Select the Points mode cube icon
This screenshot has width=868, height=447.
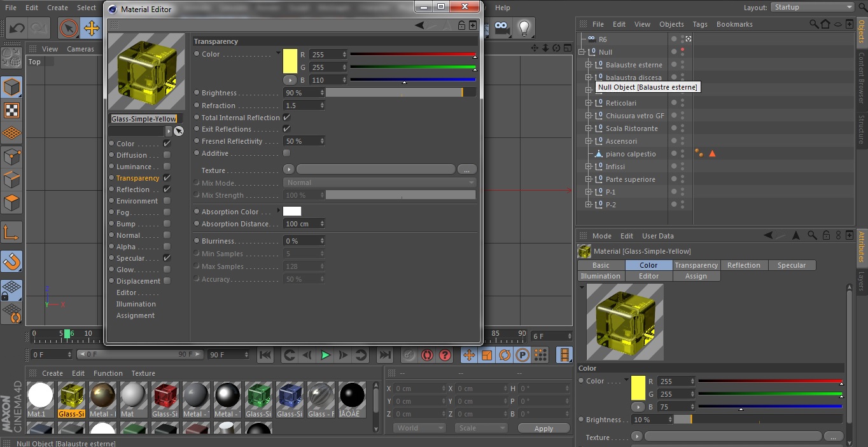click(11, 156)
